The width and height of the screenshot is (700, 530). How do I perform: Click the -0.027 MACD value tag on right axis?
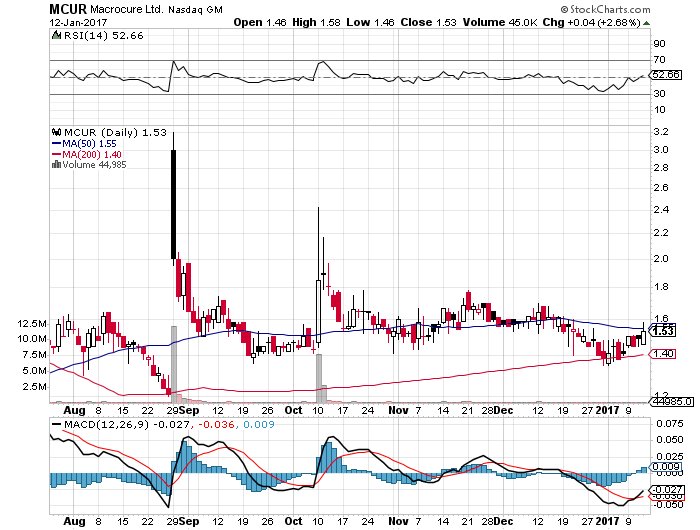(667, 489)
